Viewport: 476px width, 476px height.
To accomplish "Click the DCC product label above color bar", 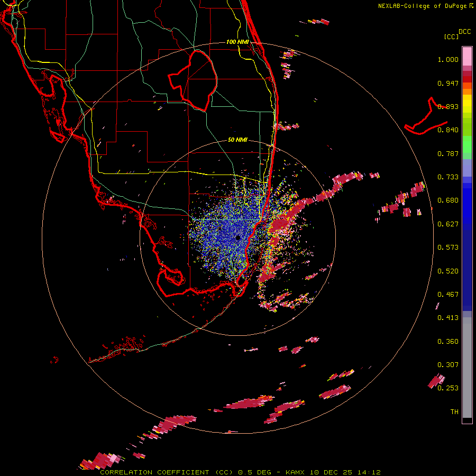I will (464, 32).
